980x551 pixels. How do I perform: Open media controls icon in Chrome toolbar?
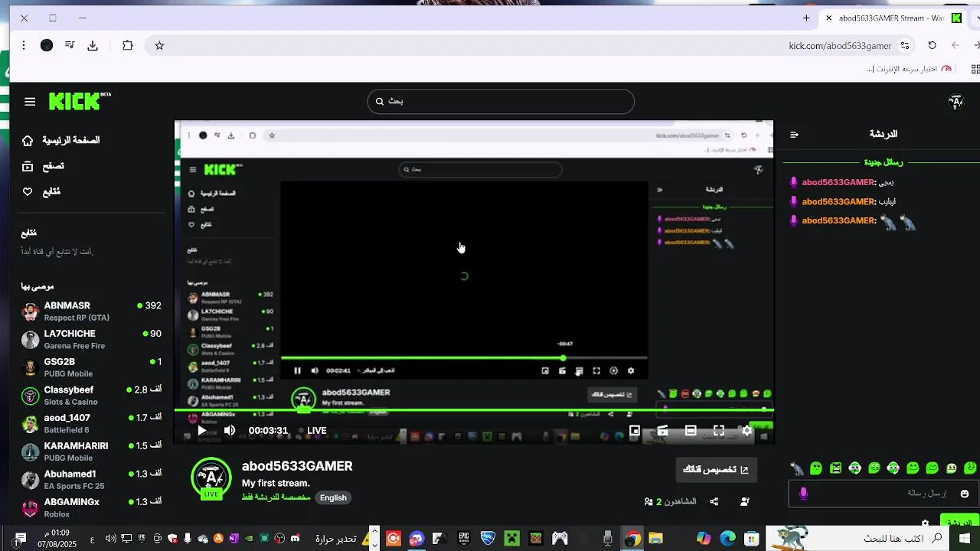pos(70,45)
